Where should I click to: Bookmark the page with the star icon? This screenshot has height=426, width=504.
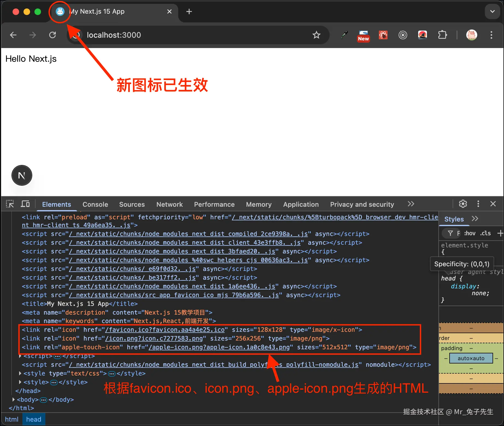click(316, 35)
